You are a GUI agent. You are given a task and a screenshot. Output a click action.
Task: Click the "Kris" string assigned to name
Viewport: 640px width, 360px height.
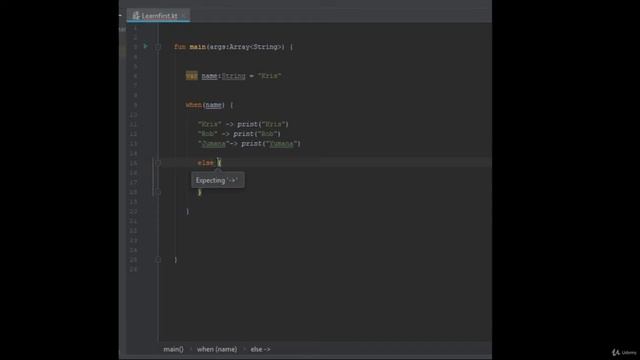pyautogui.click(x=269, y=76)
